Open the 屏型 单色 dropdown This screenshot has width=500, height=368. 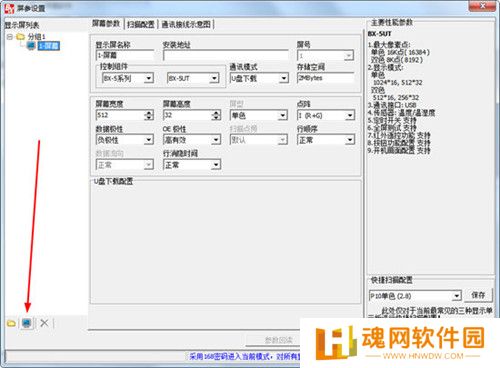pos(259,116)
